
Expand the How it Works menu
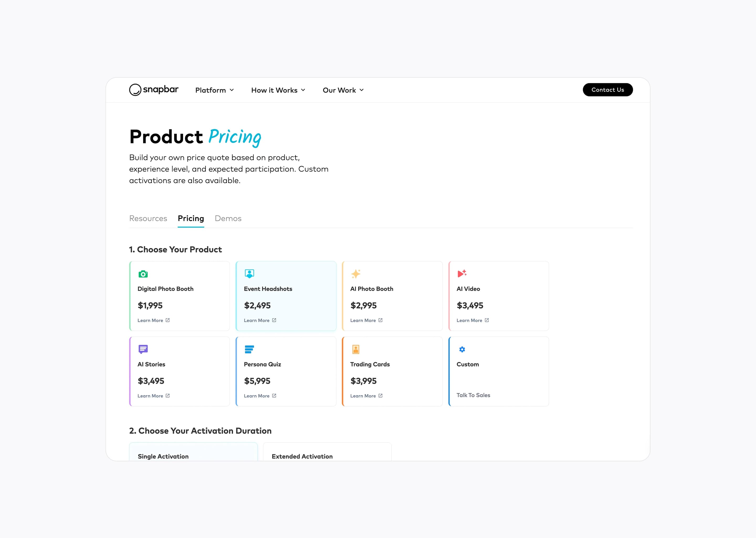tap(278, 90)
